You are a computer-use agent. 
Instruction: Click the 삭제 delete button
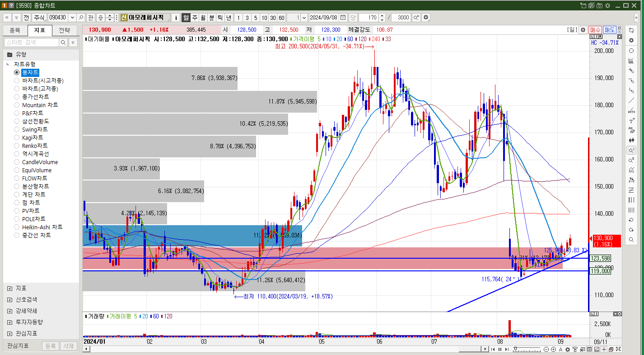pyautogui.click(x=68, y=346)
